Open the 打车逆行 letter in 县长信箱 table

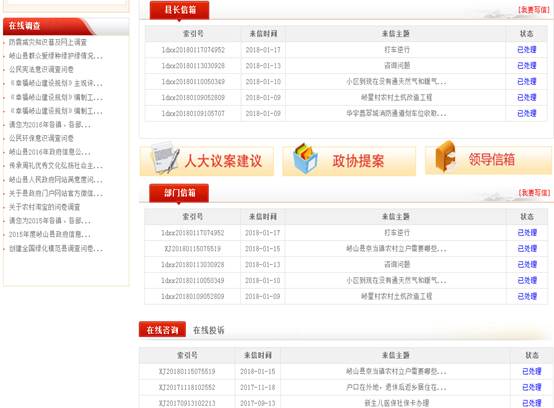[396, 50]
